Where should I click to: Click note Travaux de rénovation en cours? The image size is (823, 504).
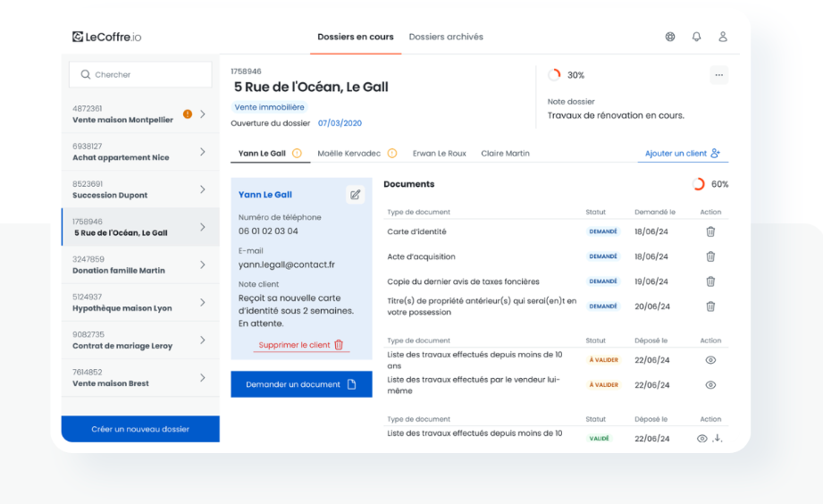616,115
